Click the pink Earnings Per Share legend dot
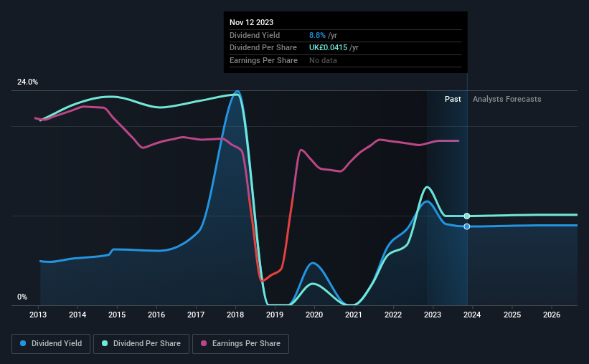The width and height of the screenshot is (589, 364). tap(204, 343)
